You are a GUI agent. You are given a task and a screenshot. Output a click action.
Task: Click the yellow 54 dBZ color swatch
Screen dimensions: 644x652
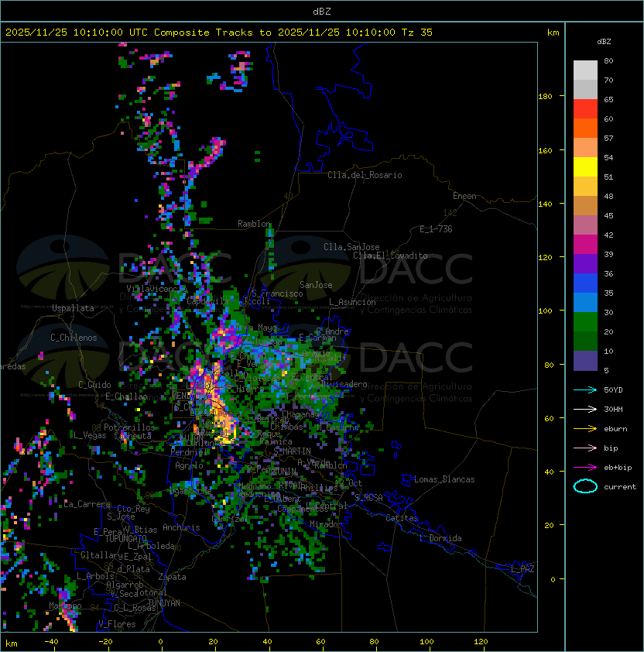[585, 166]
